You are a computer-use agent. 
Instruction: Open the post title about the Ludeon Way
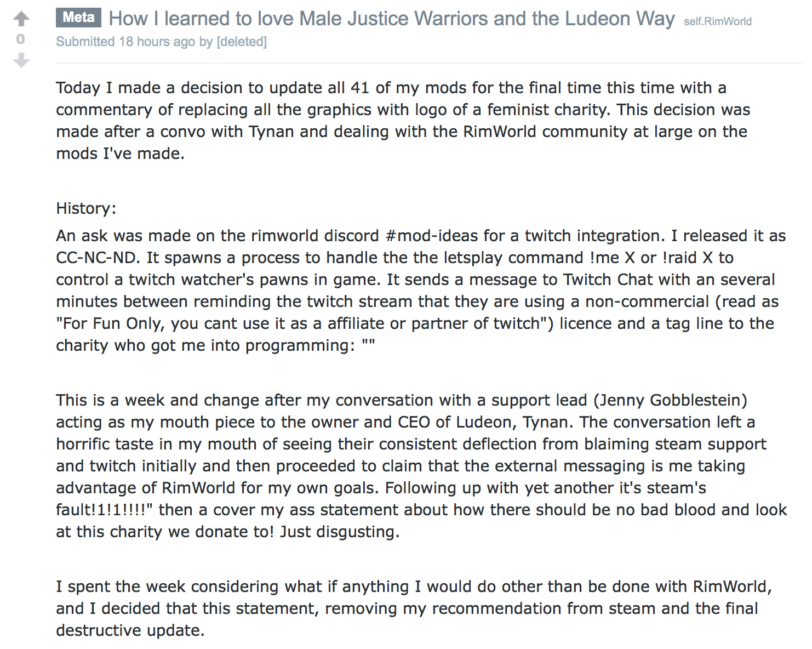coord(391,19)
